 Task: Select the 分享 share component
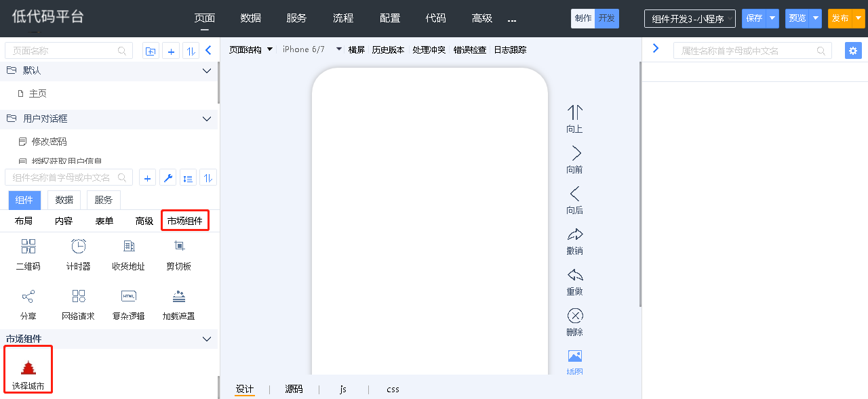point(28,297)
